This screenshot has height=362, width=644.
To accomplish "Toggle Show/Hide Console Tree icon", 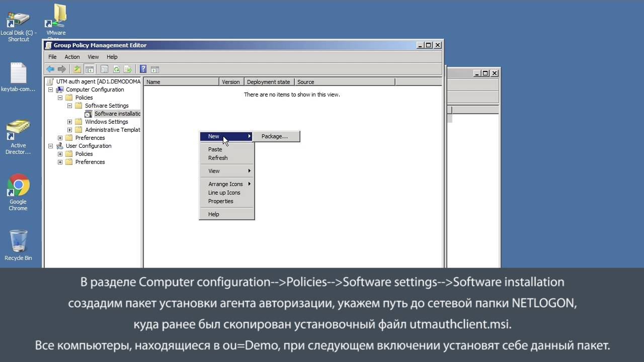I will point(89,69).
